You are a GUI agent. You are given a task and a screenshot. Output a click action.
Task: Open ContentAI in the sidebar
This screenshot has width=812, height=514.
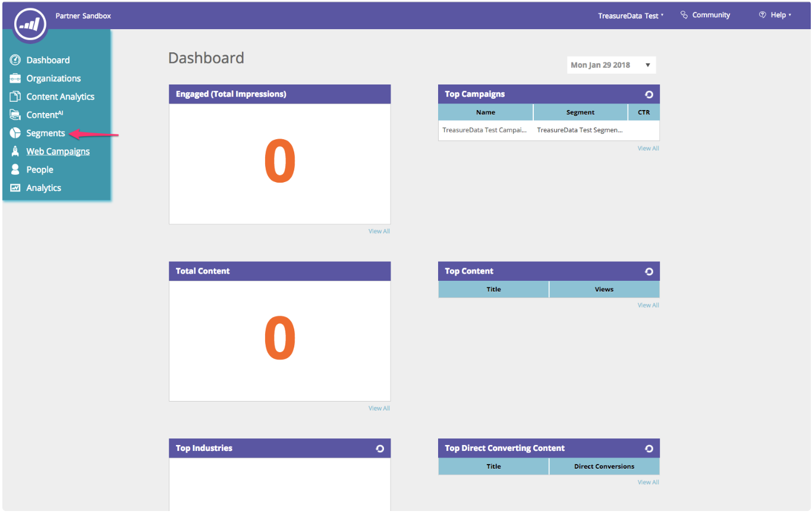[x=45, y=115]
